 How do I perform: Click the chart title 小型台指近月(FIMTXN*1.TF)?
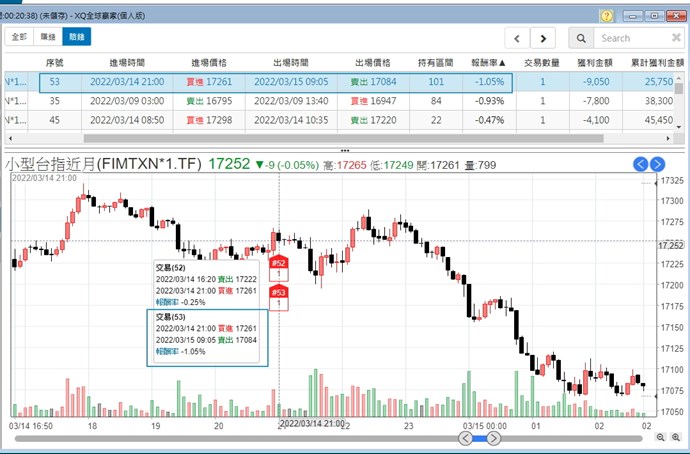point(103,164)
